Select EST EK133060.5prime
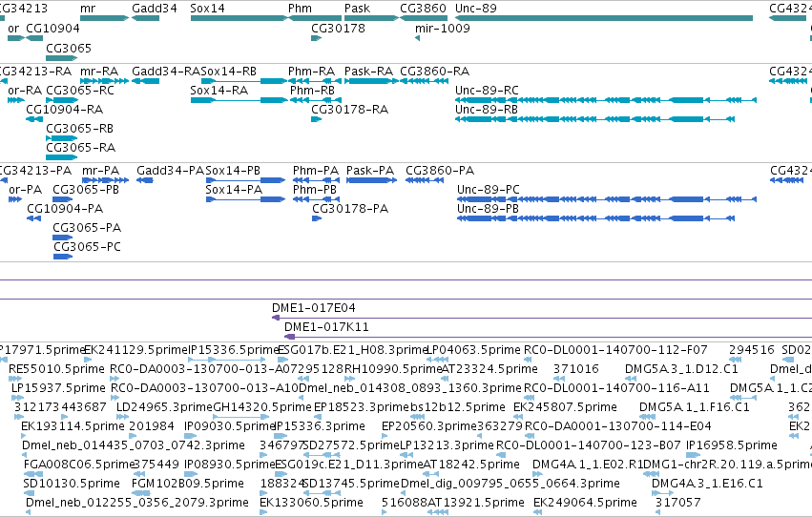 (x=263, y=512)
